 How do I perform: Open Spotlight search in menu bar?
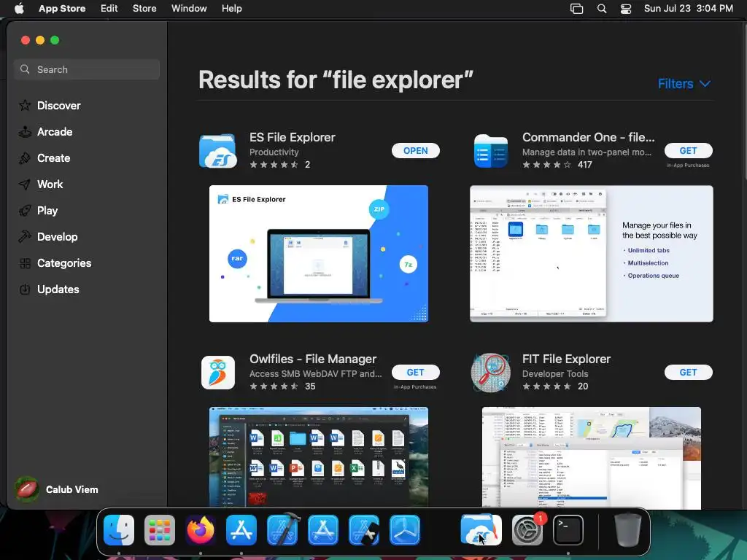[602, 9]
